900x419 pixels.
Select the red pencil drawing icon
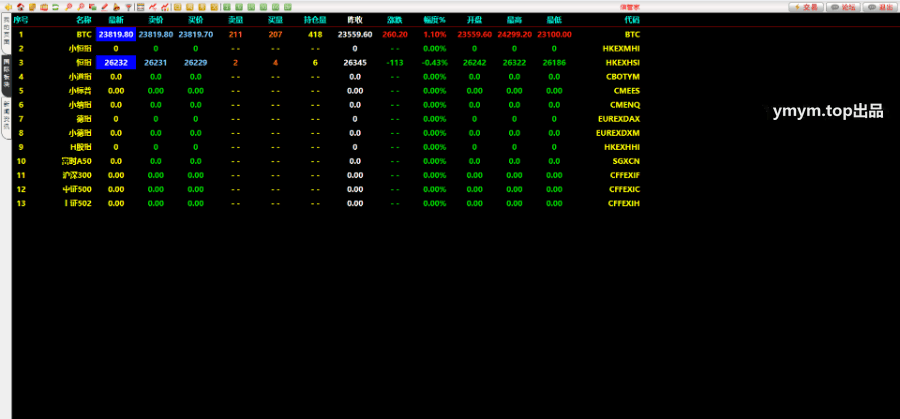point(104,7)
